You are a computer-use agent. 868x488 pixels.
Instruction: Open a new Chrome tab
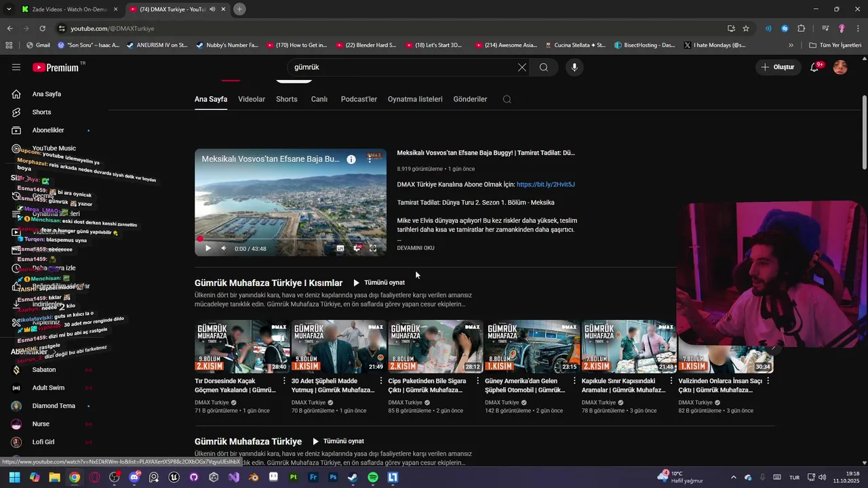click(x=239, y=9)
